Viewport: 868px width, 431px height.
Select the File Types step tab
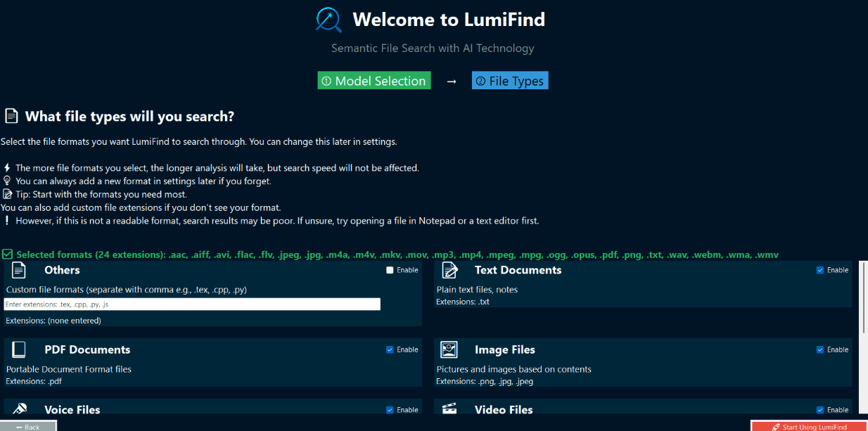click(510, 81)
